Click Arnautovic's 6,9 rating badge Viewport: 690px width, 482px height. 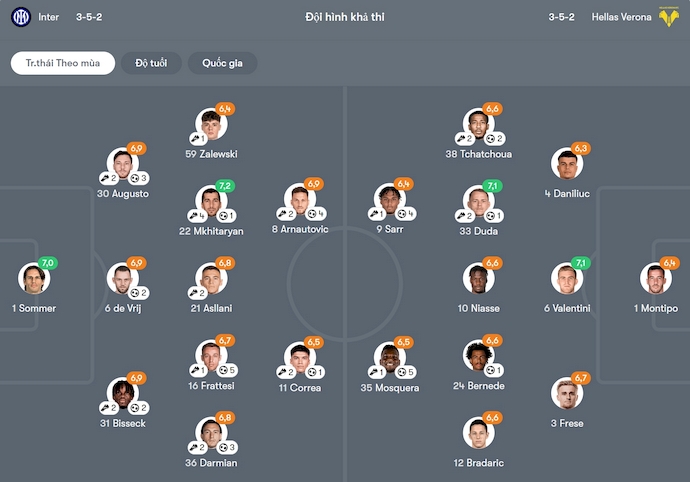coord(313,184)
